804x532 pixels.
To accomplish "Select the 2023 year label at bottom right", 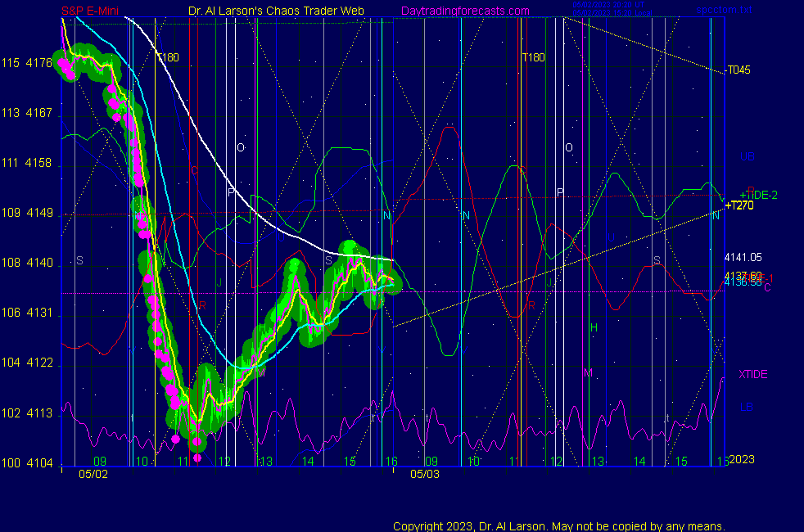I will coord(741,460).
